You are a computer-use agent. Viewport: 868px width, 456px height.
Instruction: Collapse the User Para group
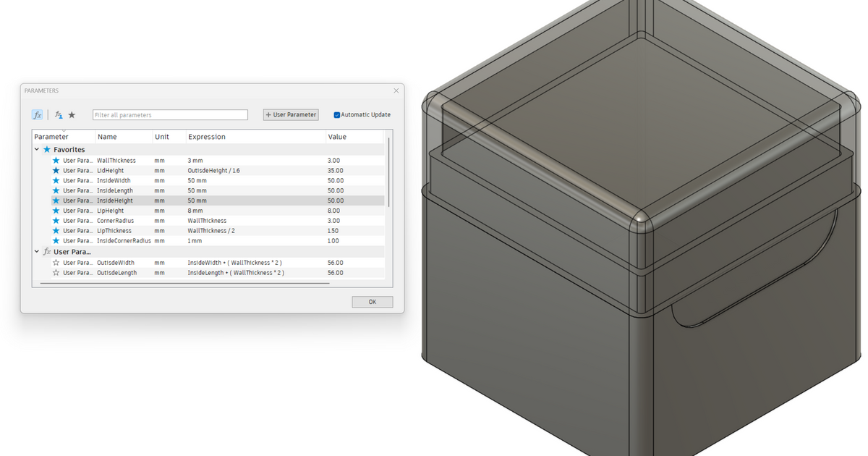click(36, 251)
